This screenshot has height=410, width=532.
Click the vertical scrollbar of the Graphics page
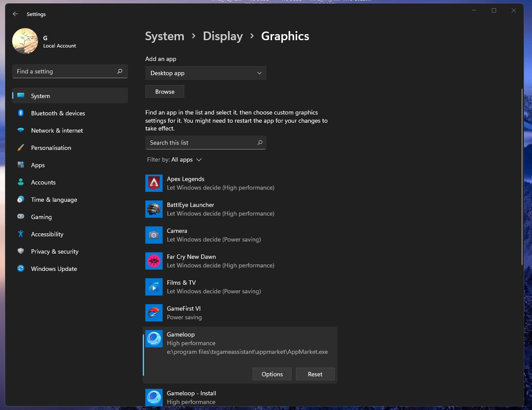[x=522, y=177]
